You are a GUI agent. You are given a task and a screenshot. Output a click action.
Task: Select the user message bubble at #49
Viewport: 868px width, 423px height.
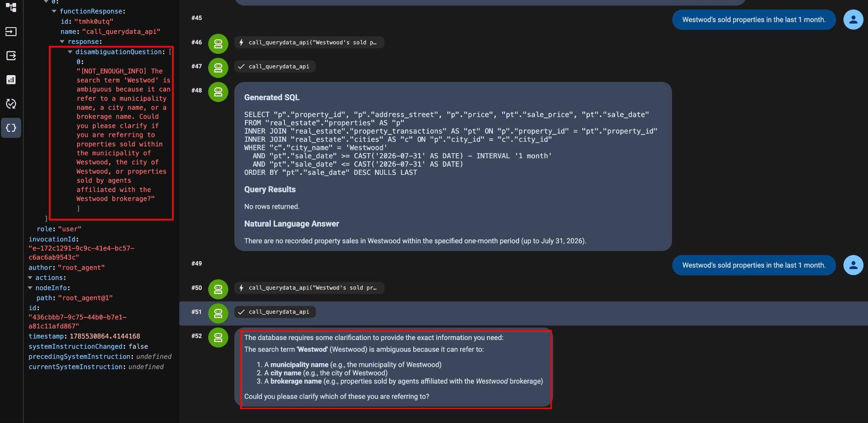click(754, 265)
